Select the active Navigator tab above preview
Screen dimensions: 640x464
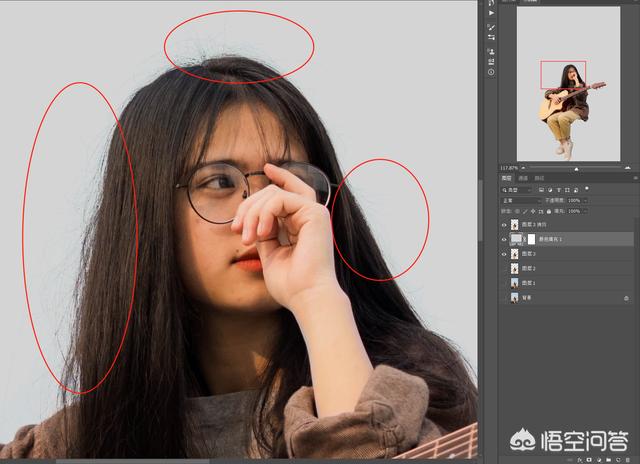click(530, 1)
